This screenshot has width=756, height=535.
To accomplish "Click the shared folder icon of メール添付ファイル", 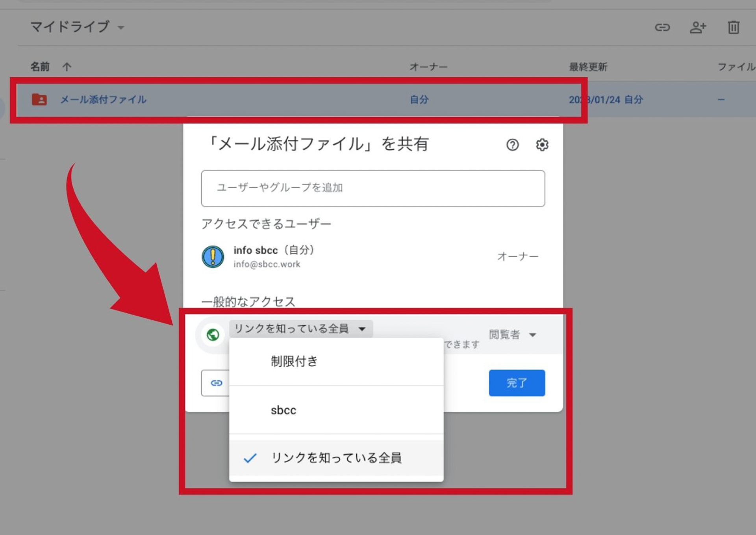I will (x=39, y=99).
